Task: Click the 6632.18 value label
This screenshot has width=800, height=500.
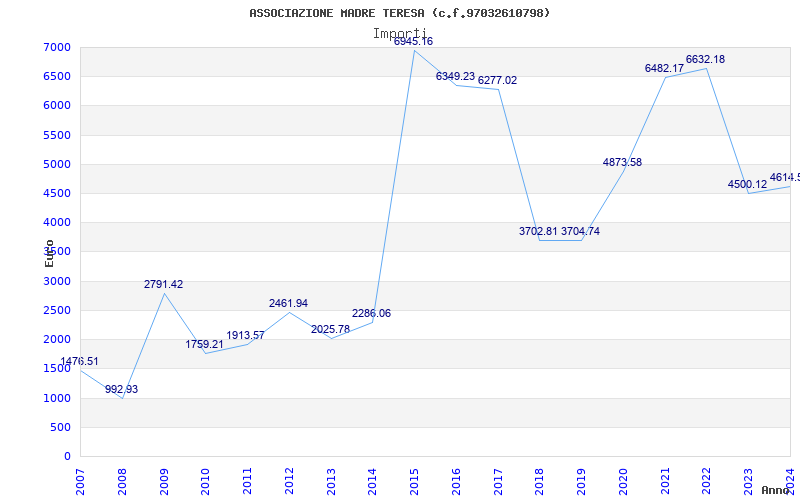Action: pos(705,60)
